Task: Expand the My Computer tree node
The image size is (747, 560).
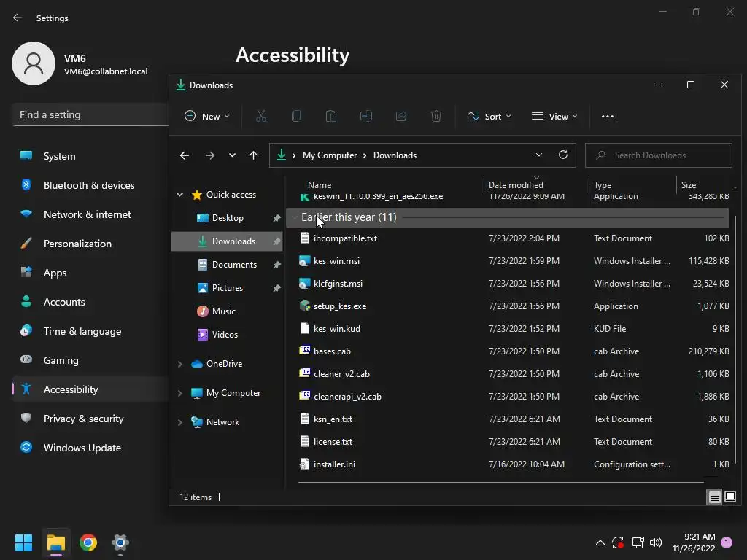Action: (180, 393)
